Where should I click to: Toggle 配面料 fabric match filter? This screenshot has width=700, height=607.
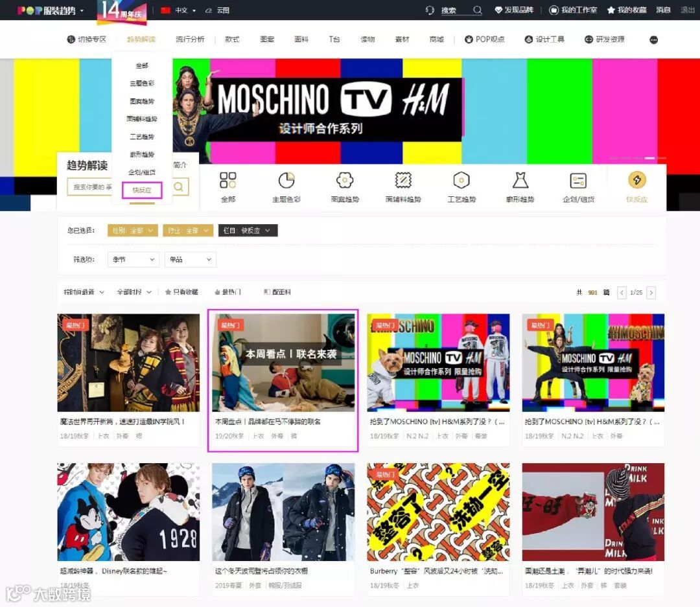coord(277,292)
